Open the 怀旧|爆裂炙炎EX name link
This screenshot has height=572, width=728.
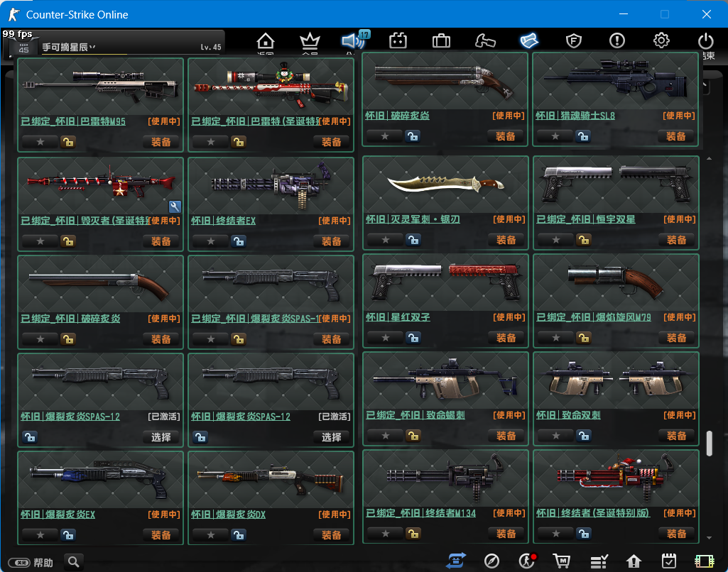[x=58, y=515]
